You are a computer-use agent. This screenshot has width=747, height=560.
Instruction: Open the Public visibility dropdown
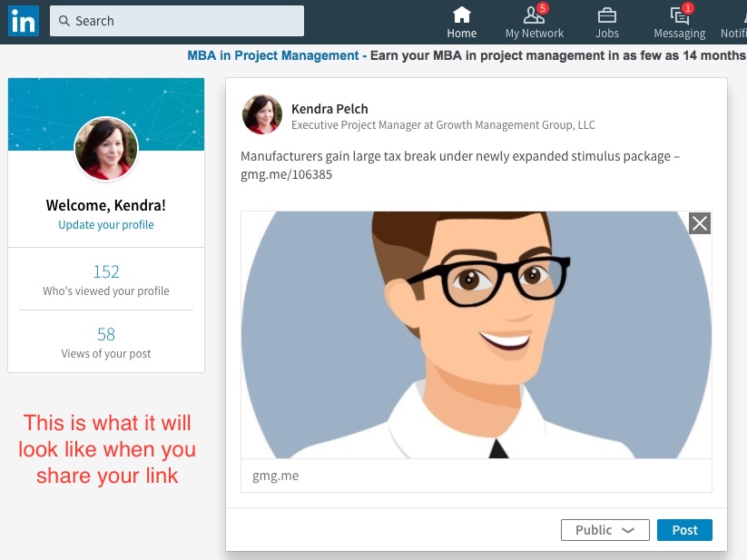coord(605,530)
